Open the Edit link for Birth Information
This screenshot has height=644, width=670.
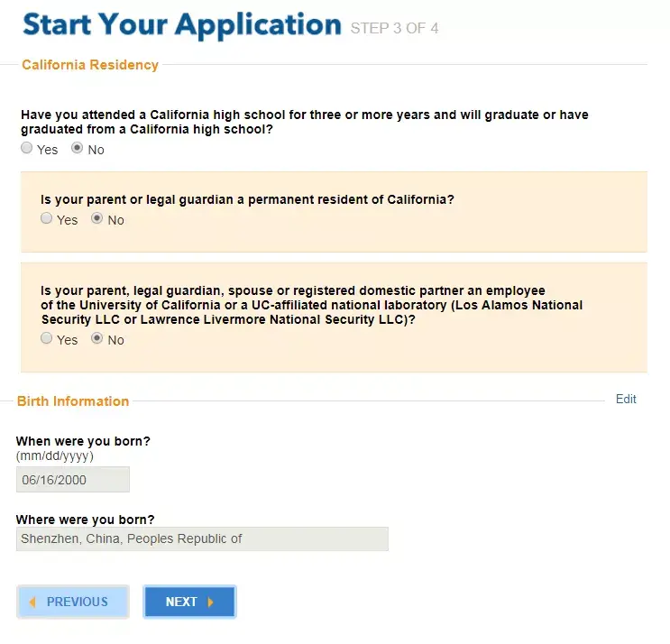(x=626, y=400)
